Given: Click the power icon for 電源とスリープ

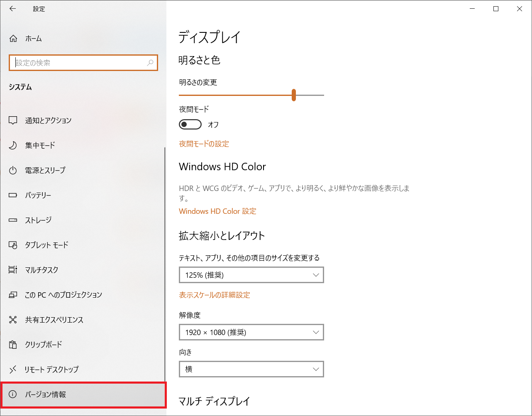Looking at the screenshot, I should click(13, 170).
